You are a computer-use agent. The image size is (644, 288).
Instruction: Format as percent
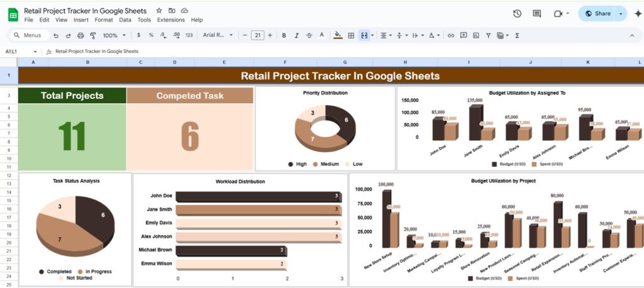[x=151, y=35]
